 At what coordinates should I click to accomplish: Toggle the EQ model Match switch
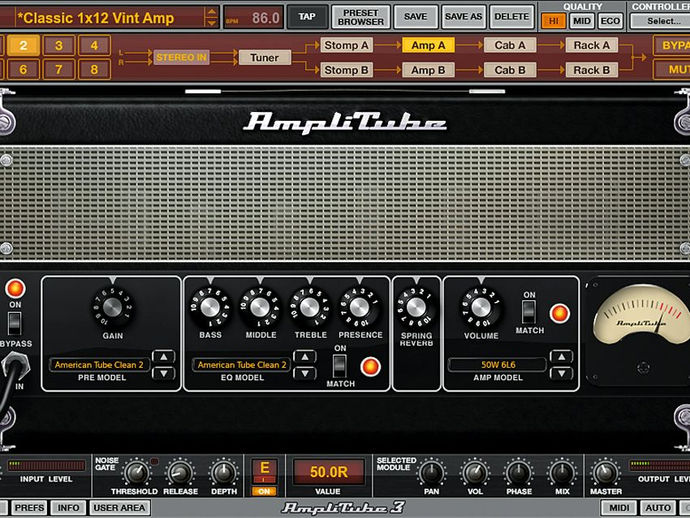coord(339,366)
